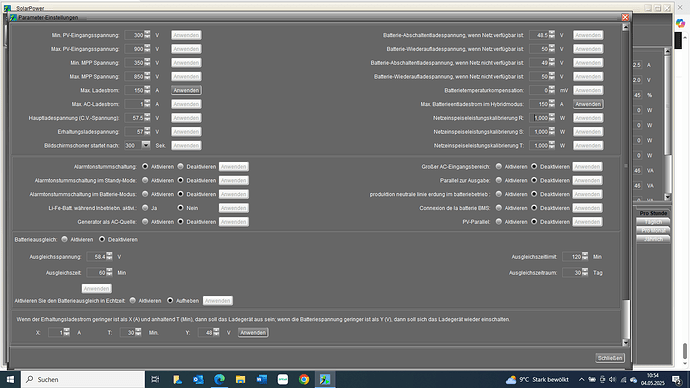Adjust the Ausgleichszeitlimit spinner
Screen dimensions: 690x388
point(585,256)
